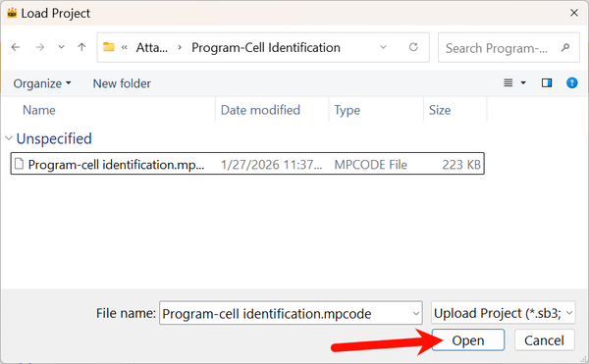Click the magnifier search icon
Image resolution: width=589 pixels, height=364 pixels.
click(565, 48)
